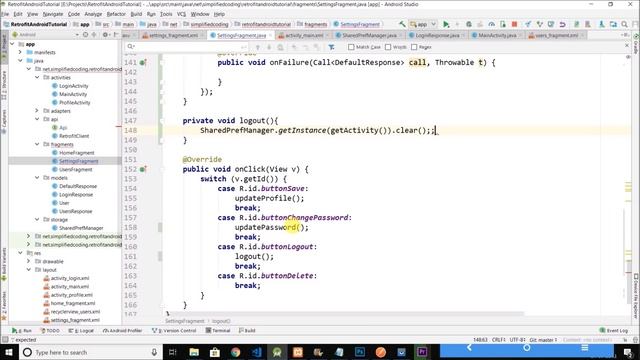Open Photoshop from the taskbar
This screenshot has width=640, height=360.
360,352
